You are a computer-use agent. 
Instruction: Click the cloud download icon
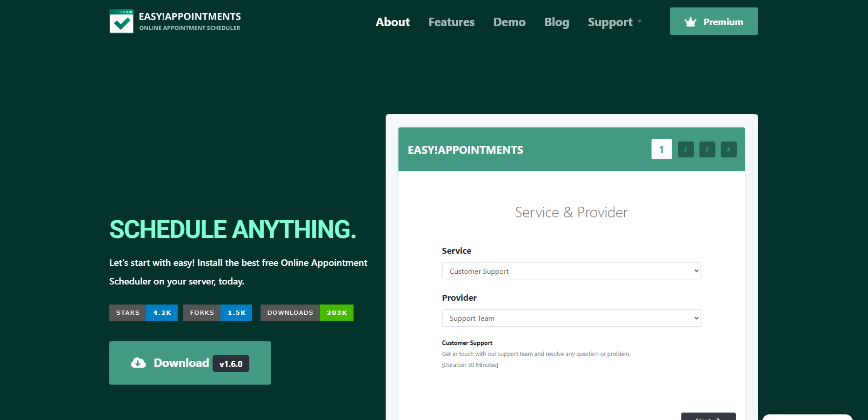(138, 363)
